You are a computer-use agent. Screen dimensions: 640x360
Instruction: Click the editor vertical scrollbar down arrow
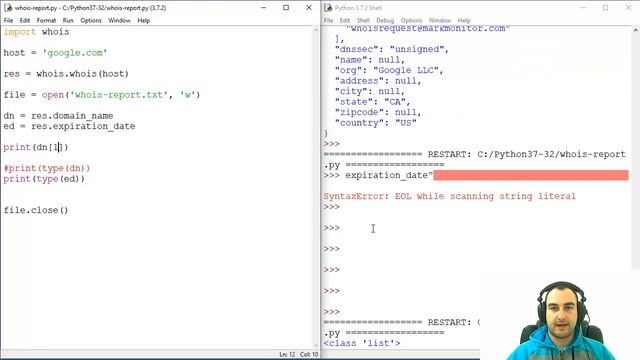(x=316, y=346)
